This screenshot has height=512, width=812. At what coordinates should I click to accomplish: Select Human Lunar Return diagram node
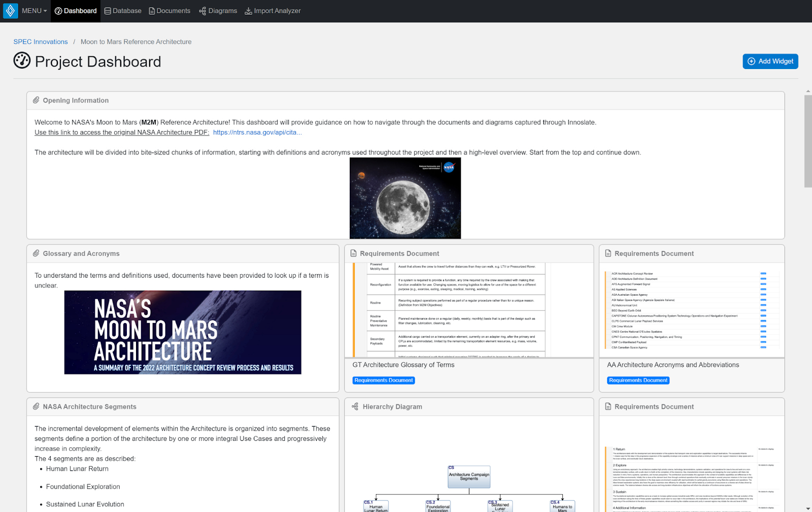tap(376, 506)
